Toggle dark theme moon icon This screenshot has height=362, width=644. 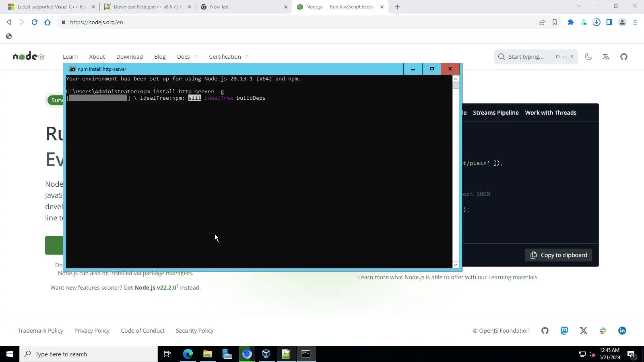point(588,57)
